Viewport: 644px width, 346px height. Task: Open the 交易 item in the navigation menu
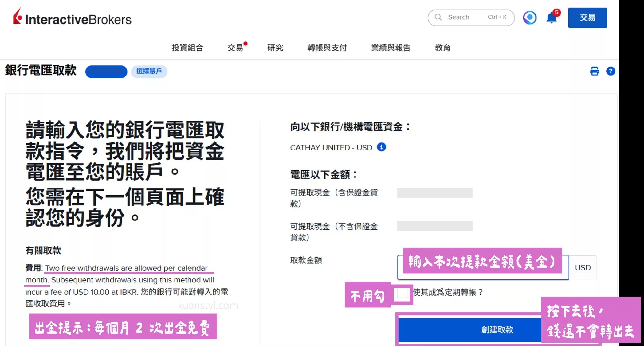click(235, 48)
